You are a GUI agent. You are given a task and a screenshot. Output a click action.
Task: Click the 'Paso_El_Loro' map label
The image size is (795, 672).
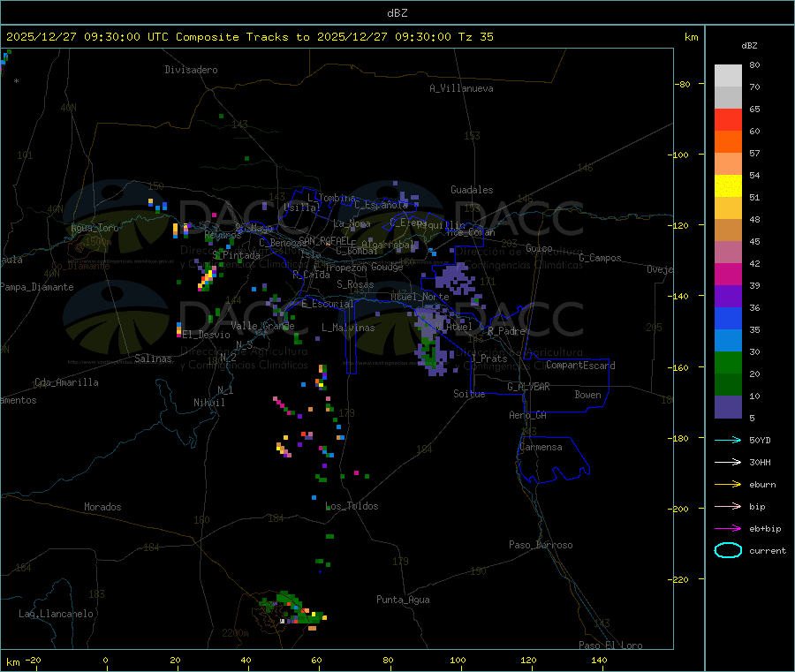click(x=611, y=646)
